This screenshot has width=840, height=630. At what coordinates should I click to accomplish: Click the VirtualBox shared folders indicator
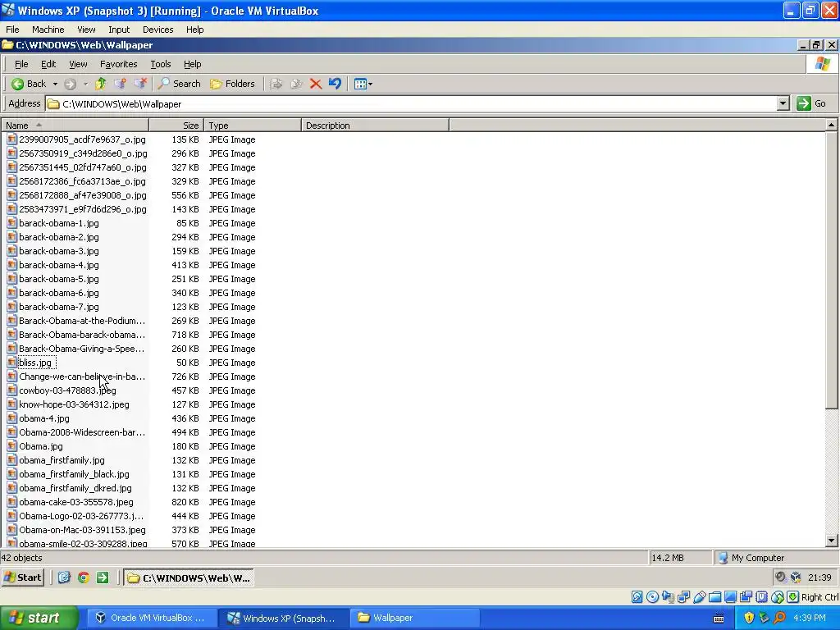714,597
